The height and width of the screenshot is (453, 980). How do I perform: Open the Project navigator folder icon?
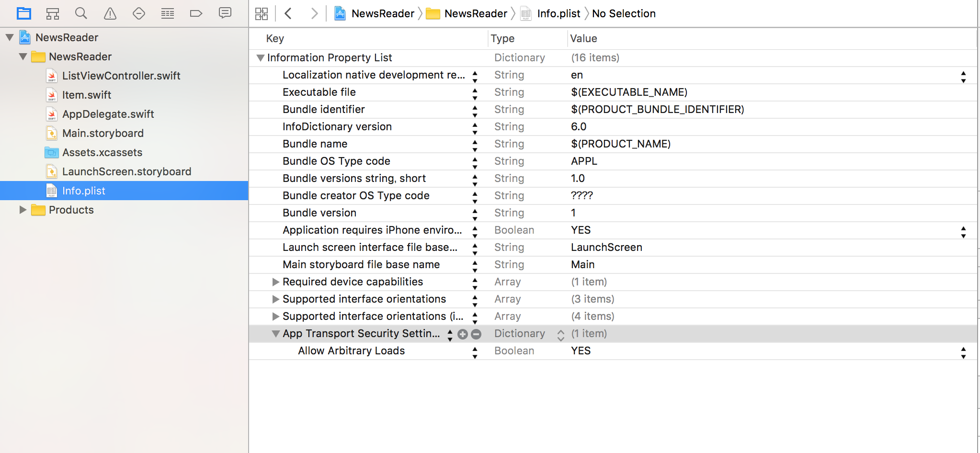[x=23, y=13]
